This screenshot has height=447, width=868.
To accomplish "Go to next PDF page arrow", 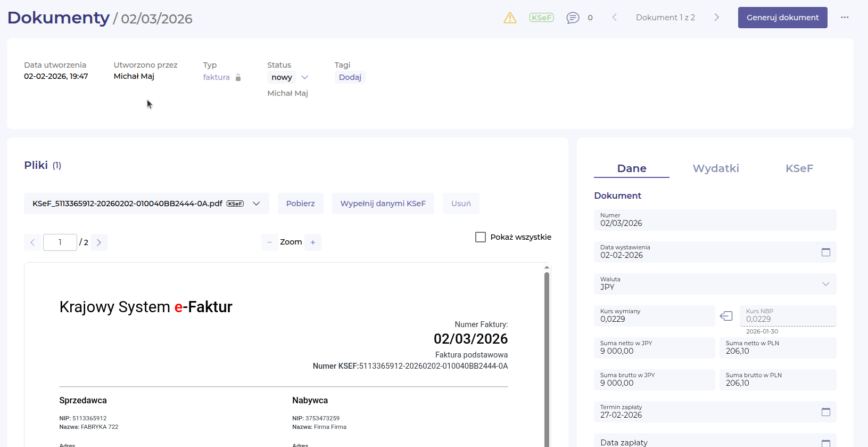I will click(x=99, y=242).
